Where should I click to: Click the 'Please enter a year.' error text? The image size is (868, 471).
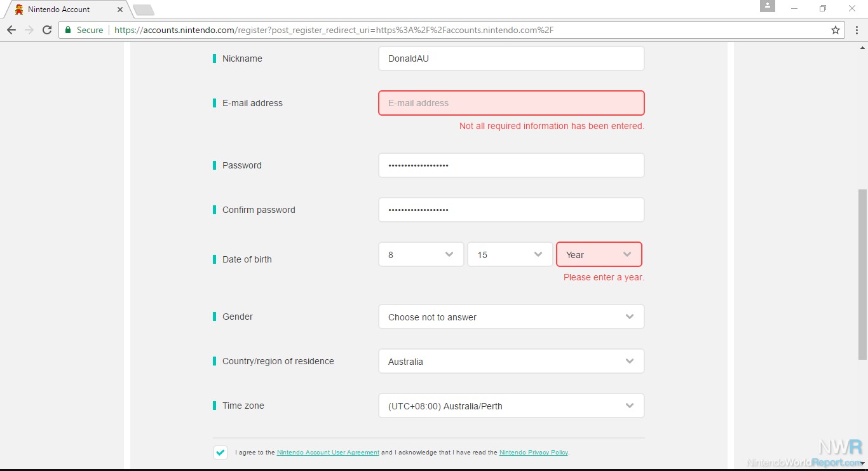coord(604,277)
